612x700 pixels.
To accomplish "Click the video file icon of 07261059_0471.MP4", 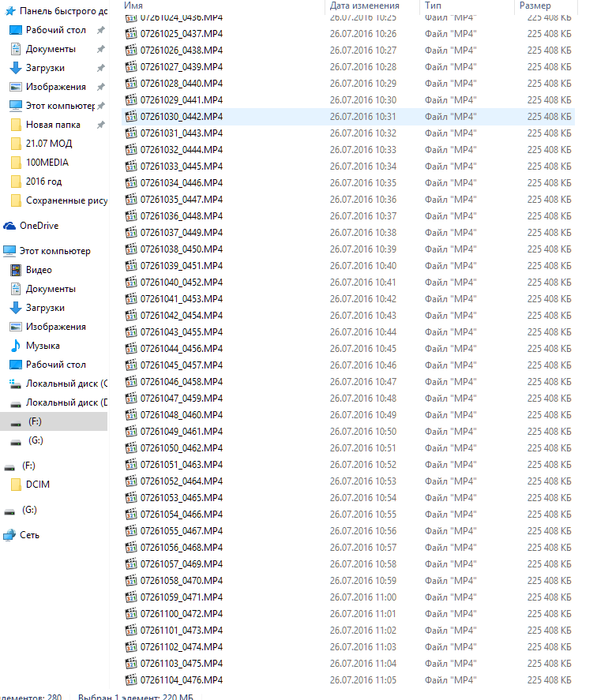I will click(x=131, y=597).
